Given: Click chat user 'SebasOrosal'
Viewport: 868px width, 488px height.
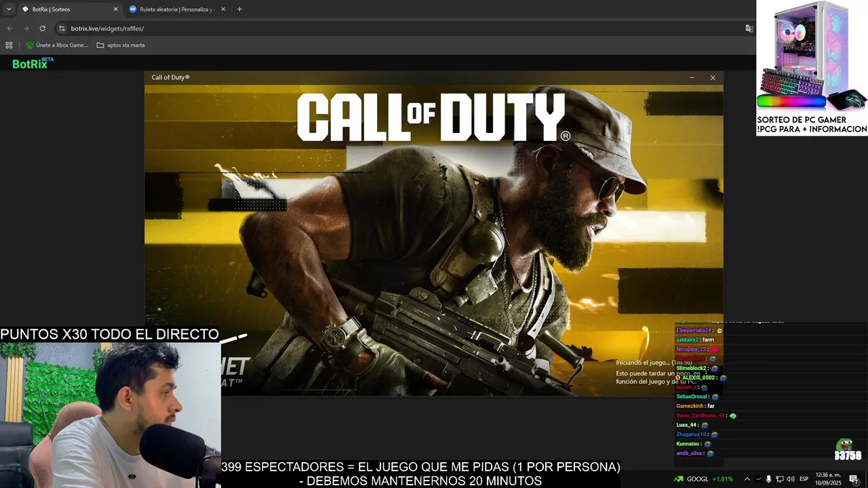Looking at the screenshot, I should 692,396.
